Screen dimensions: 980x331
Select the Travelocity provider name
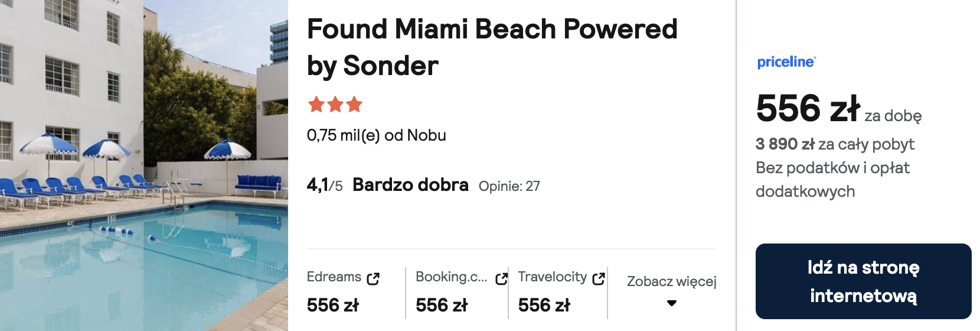pyautogui.click(x=553, y=277)
